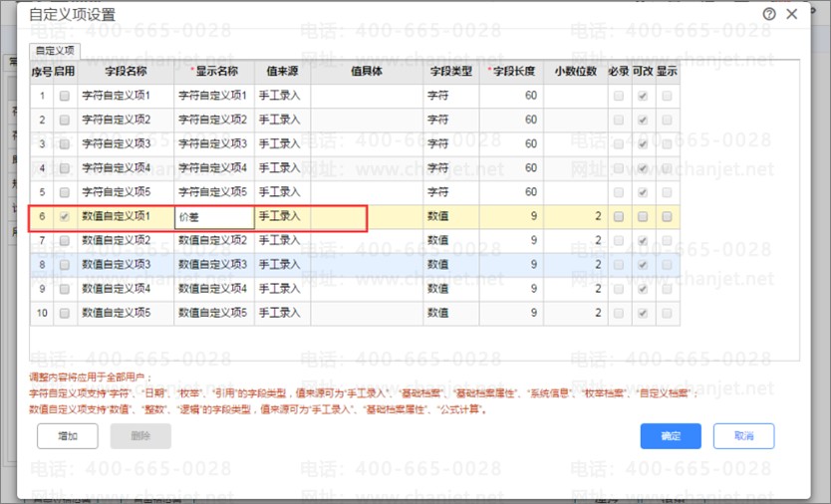Enable 数值自定义项5 via 启用 checkbox
831x504 pixels.
tap(65, 313)
